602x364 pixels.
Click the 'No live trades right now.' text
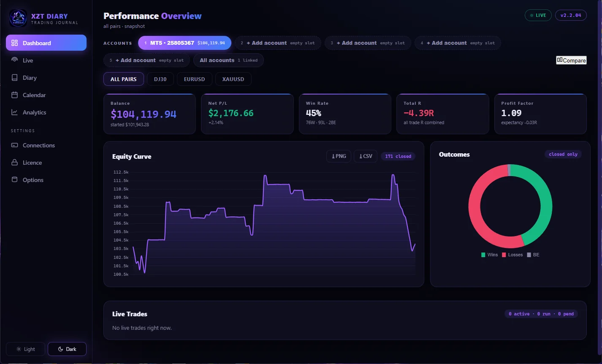tap(142, 328)
